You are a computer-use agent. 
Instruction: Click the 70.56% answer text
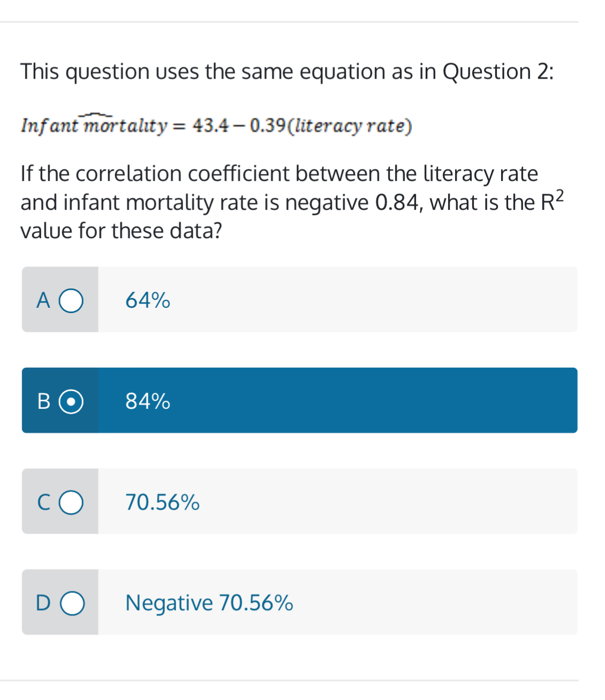[161, 502]
